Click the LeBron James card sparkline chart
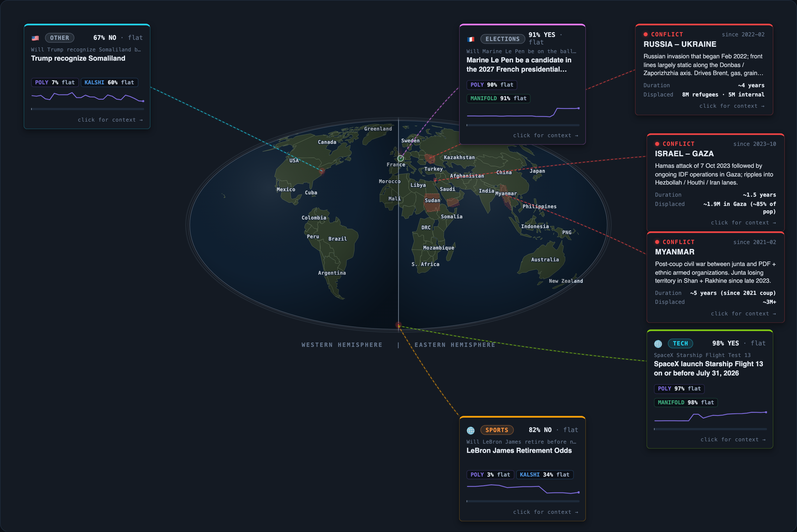The width and height of the screenshot is (797, 532). pyautogui.click(x=523, y=489)
